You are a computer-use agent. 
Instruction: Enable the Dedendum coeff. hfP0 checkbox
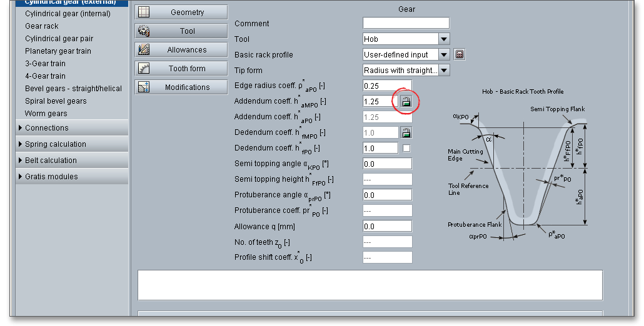(406, 148)
